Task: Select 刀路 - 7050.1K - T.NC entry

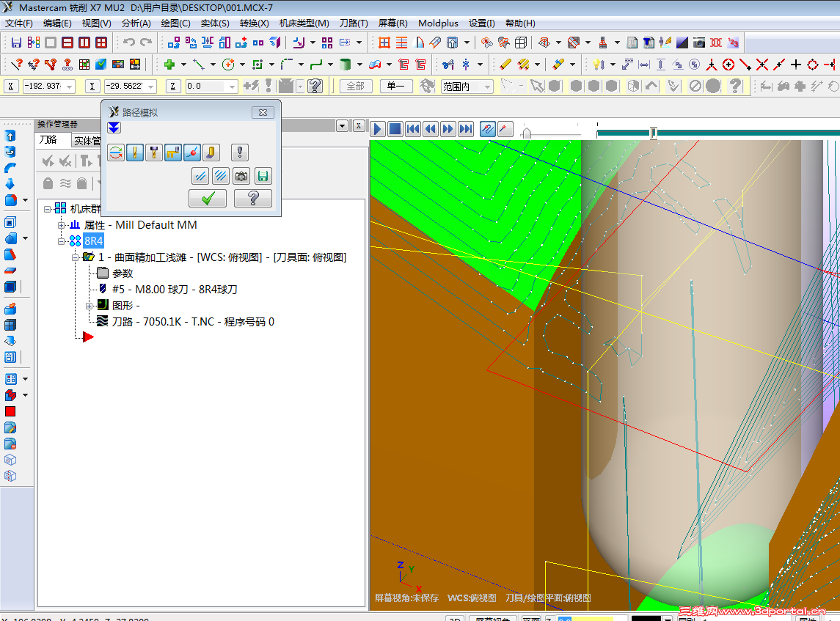Action: [193, 322]
